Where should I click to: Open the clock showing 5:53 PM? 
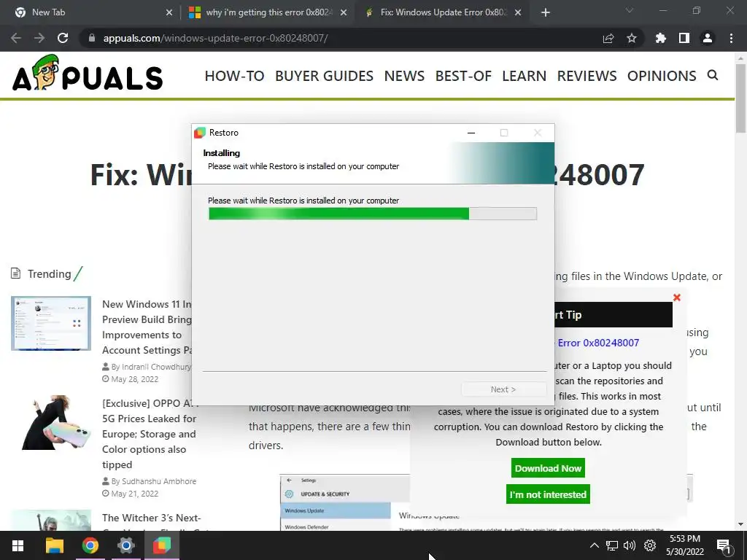[x=684, y=545]
